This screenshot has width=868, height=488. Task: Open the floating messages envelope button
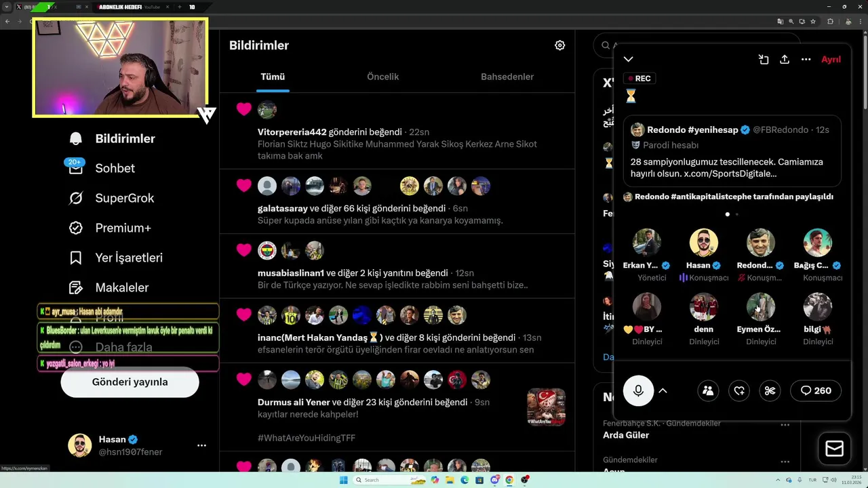834,449
